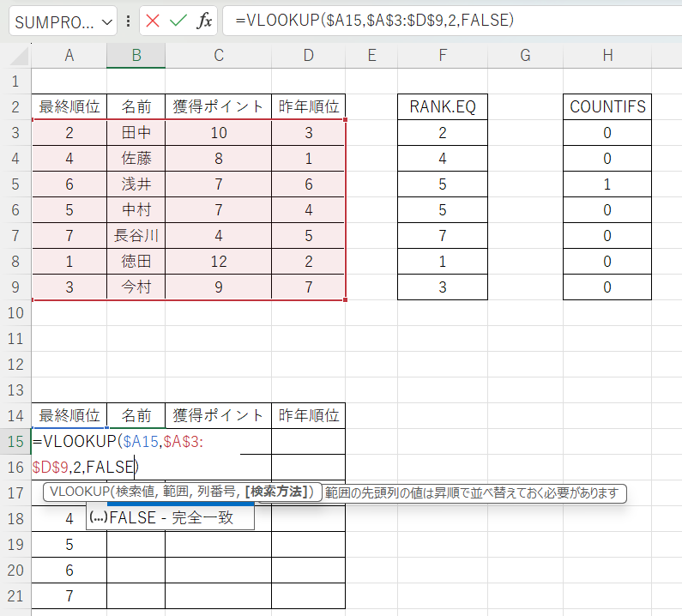
Task: Click the 獲得ポイント cell with value 12
Action: 218,262
